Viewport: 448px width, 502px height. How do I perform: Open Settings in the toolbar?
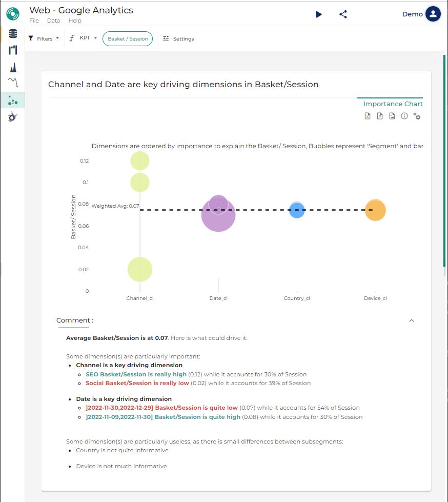178,39
